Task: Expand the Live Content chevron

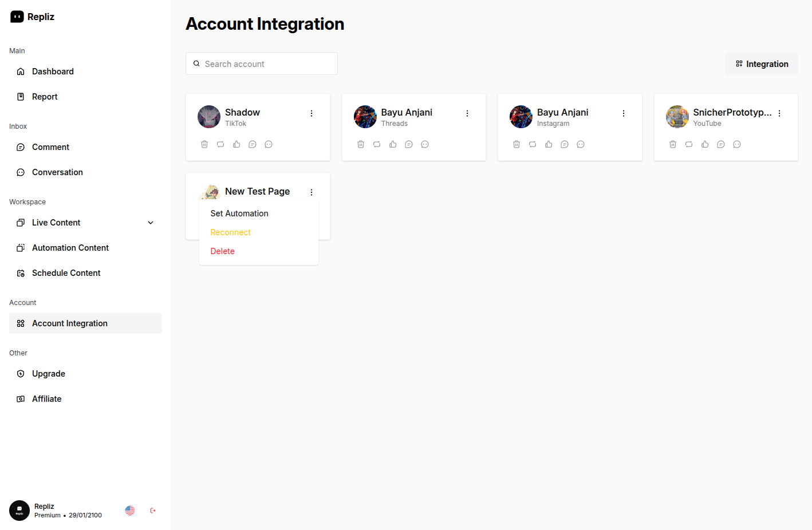Action: click(151, 223)
